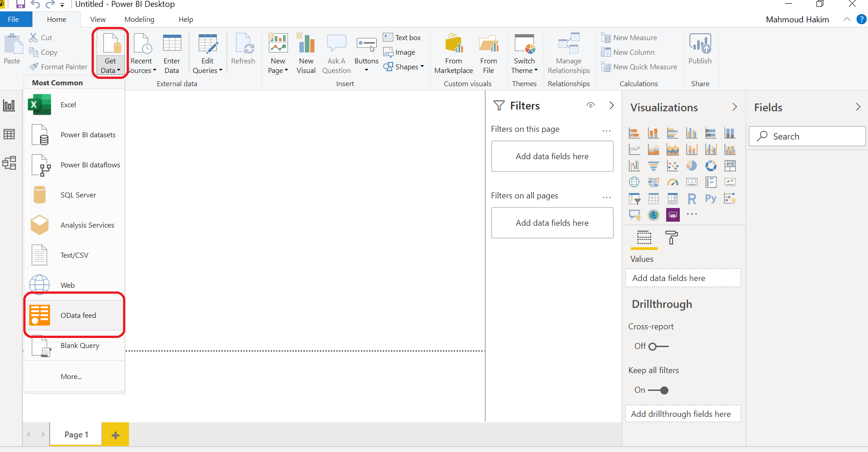Click the Save icon in title bar
The height and width of the screenshot is (452, 868).
click(x=21, y=5)
